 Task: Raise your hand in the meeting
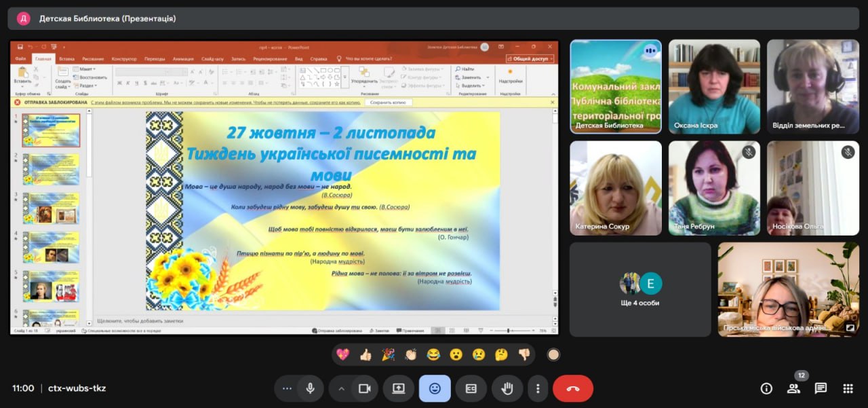point(507,388)
